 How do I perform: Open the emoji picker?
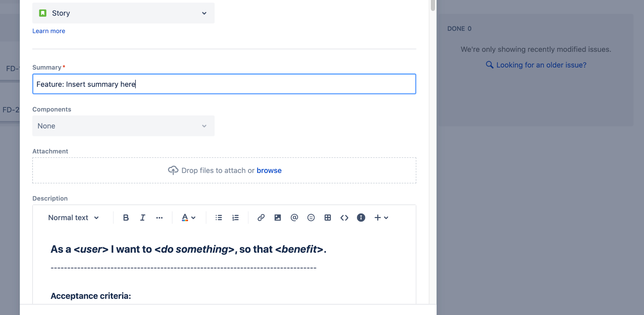pos(311,218)
